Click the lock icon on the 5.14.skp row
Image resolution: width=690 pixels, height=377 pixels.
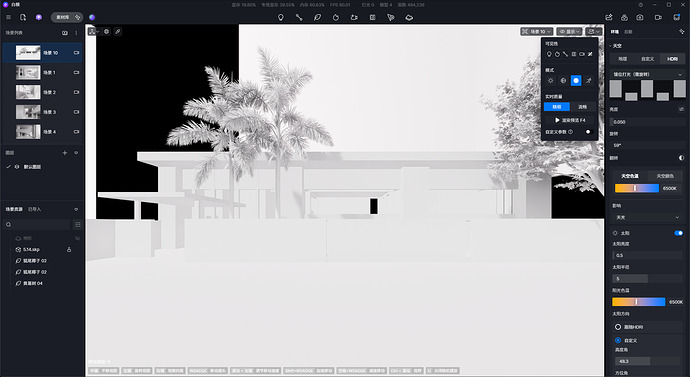[x=69, y=249]
